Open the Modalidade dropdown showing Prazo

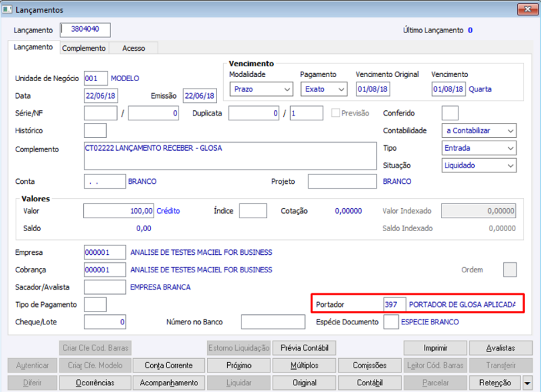(x=261, y=89)
